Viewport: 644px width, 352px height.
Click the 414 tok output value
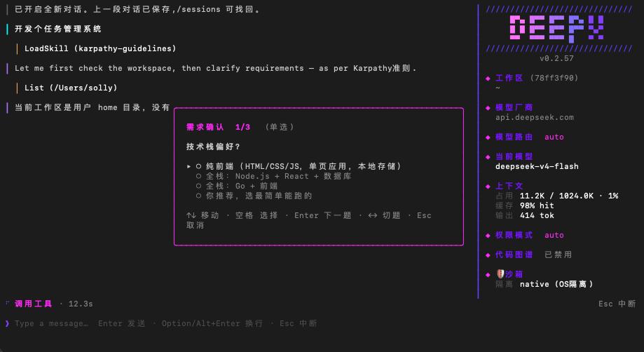pos(537,215)
